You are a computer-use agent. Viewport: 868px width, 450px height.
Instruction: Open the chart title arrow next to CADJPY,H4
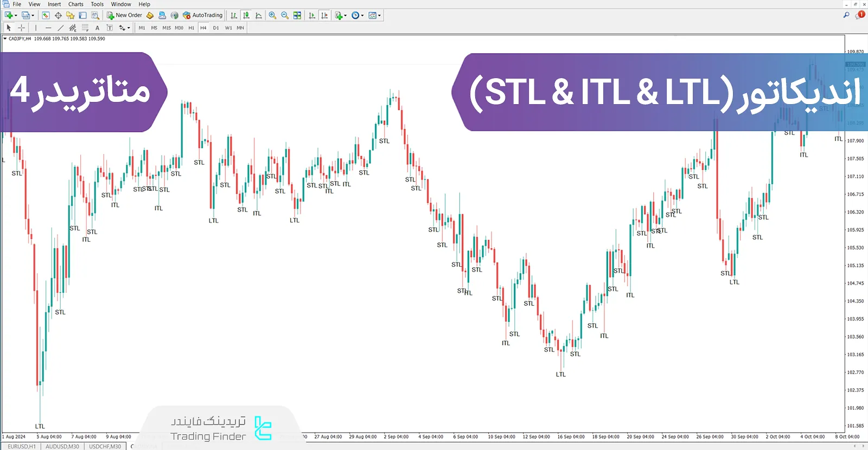click(5, 38)
